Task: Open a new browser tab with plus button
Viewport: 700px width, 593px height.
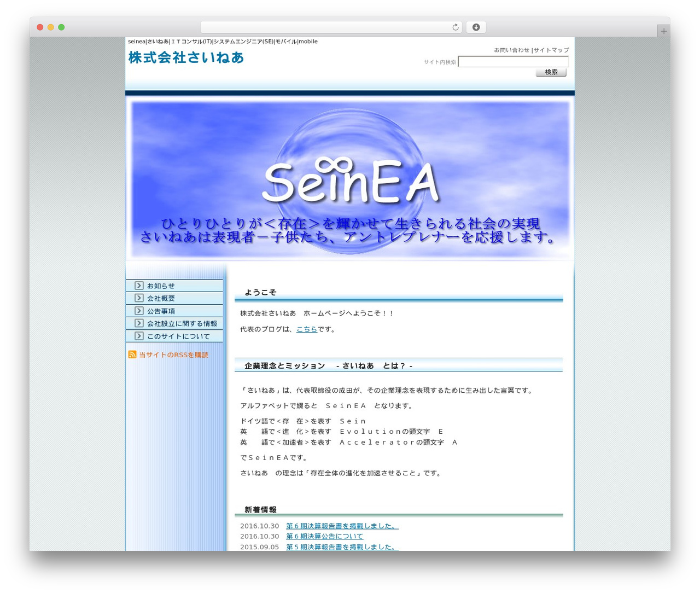Action: pyautogui.click(x=663, y=31)
